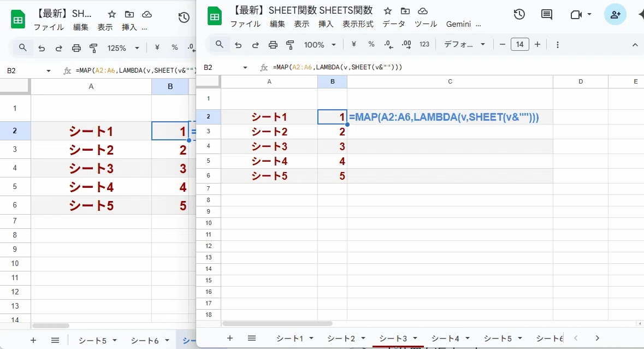The width and height of the screenshot is (644, 349).
Task: Apply percent format in the right window
Action: (x=371, y=44)
